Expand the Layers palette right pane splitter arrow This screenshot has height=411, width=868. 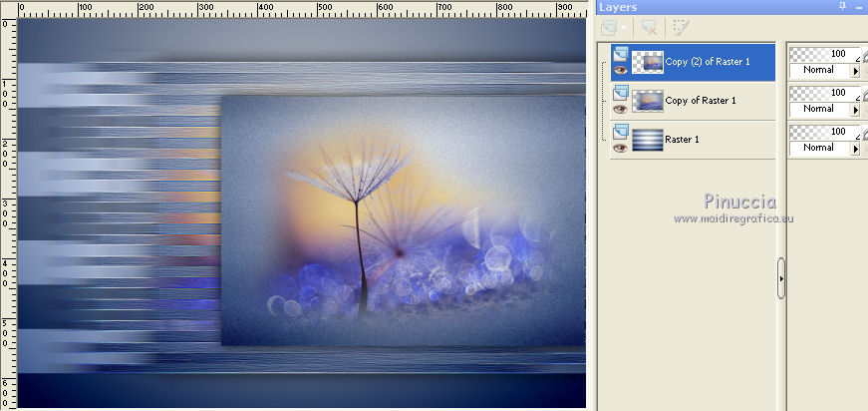point(781,278)
